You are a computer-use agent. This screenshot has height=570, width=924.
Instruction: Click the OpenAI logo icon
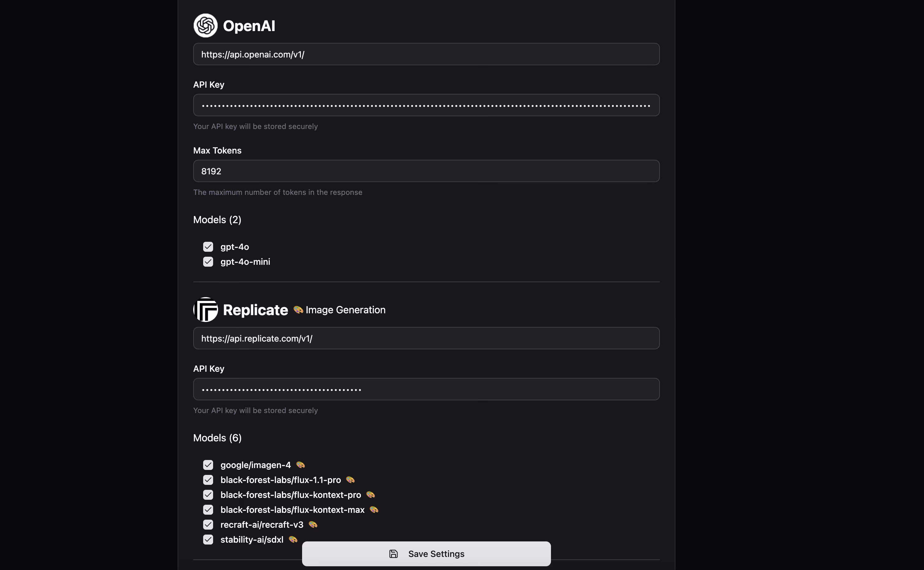click(205, 25)
